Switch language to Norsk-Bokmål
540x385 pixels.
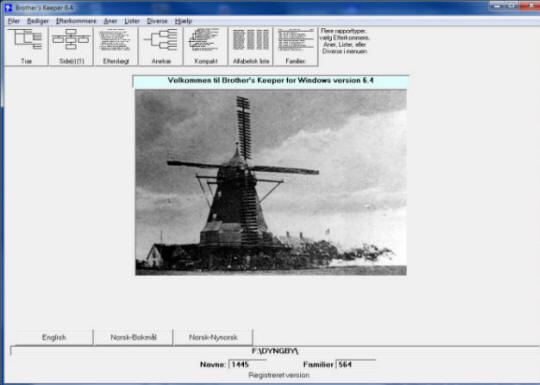coord(133,337)
